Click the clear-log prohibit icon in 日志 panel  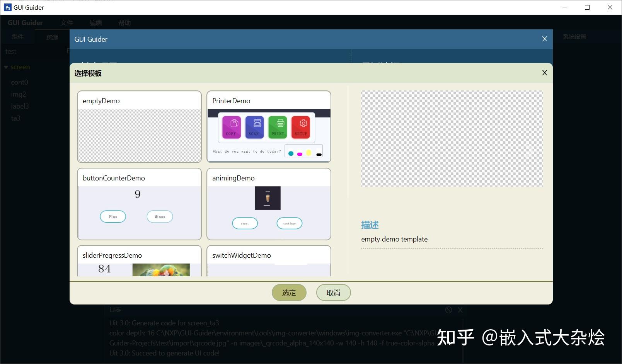click(x=448, y=310)
